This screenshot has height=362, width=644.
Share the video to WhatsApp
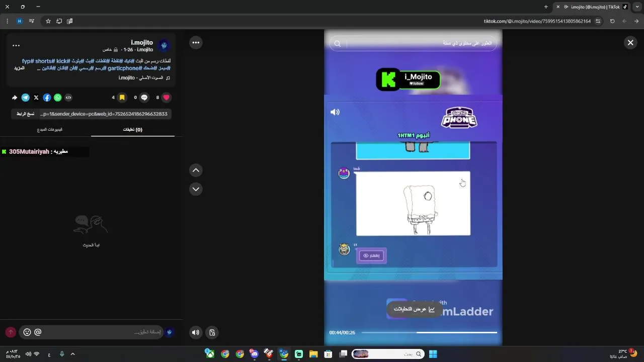click(x=58, y=98)
